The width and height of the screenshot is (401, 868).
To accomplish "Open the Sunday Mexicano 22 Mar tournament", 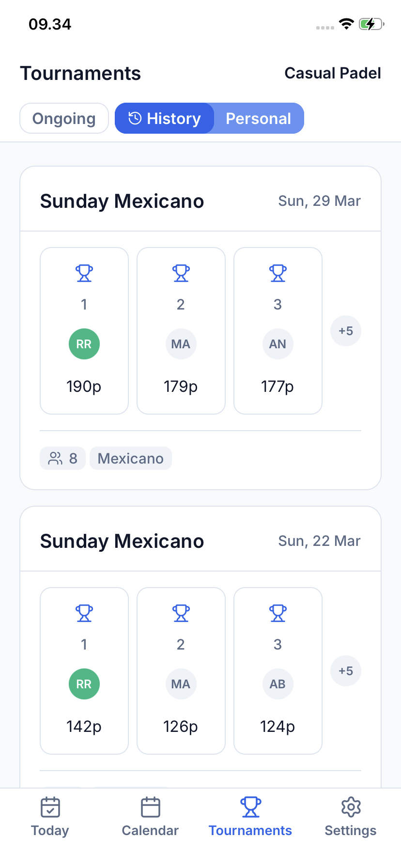I will pos(122,541).
